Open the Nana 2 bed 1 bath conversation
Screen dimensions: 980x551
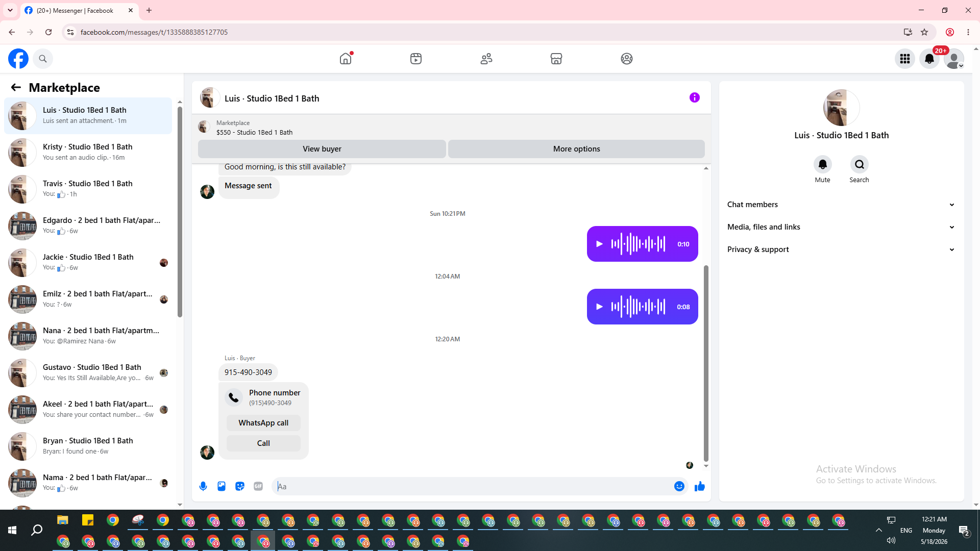[88, 336]
